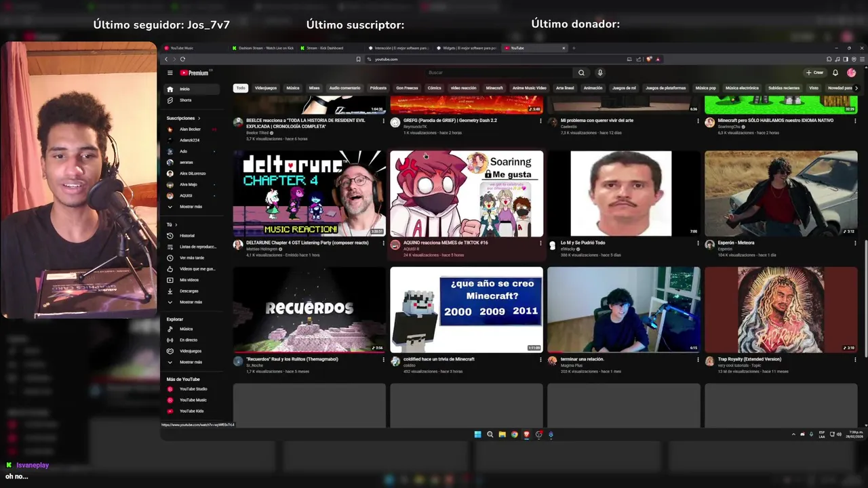This screenshot has width=868, height=488.
Task: Open Windows Start menu
Action: click(477, 434)
